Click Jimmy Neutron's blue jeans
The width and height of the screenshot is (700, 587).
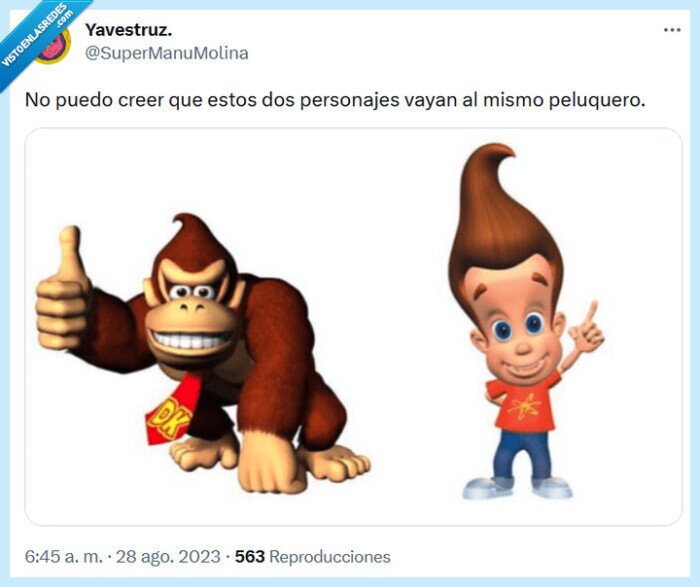(522, 454)
